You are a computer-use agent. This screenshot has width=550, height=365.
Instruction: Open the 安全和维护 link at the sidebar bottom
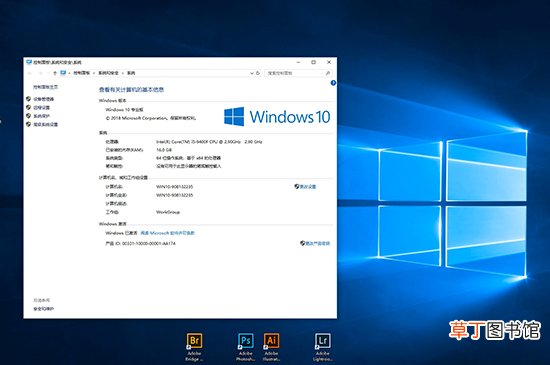[43, 309]
